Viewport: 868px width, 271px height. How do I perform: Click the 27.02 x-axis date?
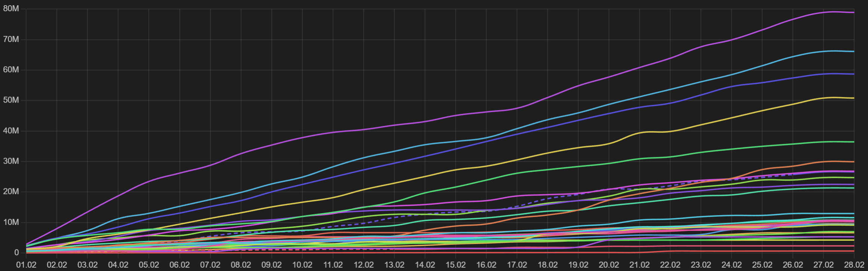823,265
